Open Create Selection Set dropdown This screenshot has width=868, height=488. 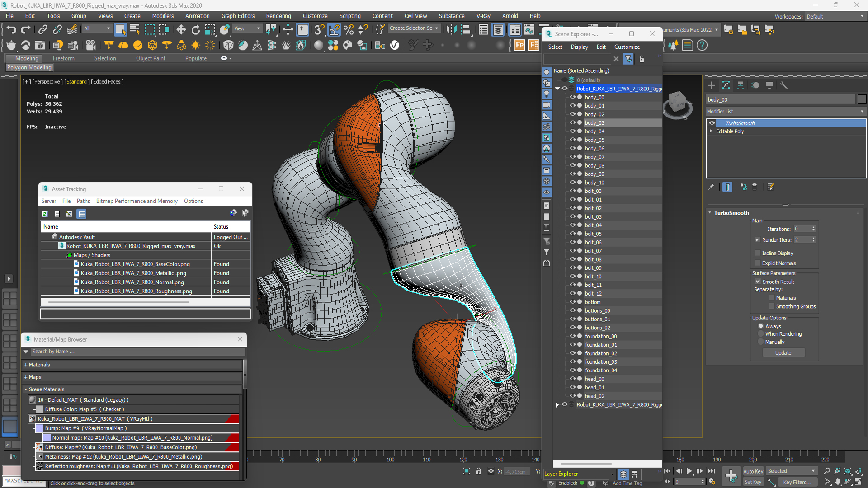[414, 28]
